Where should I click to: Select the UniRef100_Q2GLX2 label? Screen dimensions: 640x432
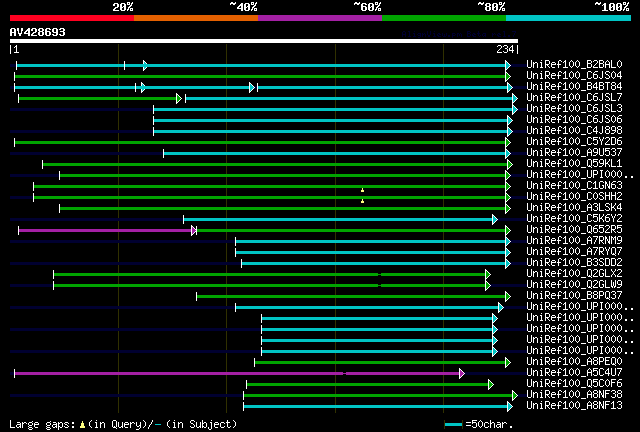coord(574,274)
